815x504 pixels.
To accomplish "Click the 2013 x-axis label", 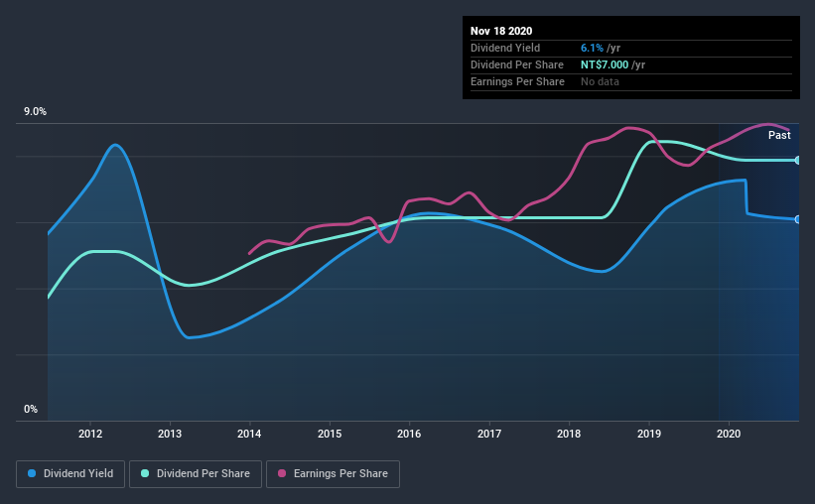I will [170, 434].
